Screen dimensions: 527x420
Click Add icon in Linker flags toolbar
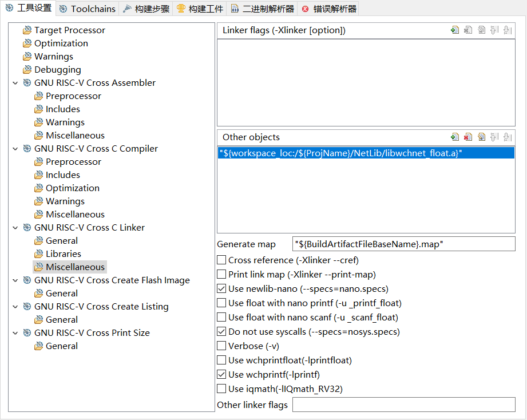455,30
